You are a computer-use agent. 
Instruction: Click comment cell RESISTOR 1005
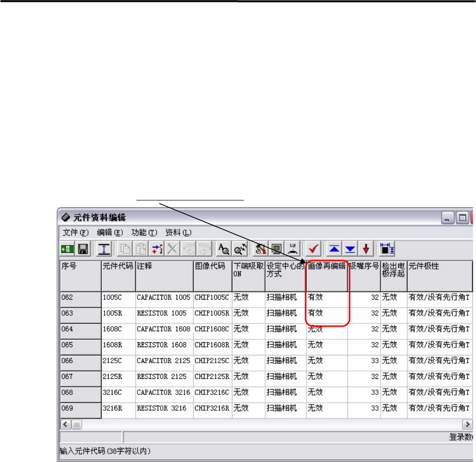click(x=164, y=315)
